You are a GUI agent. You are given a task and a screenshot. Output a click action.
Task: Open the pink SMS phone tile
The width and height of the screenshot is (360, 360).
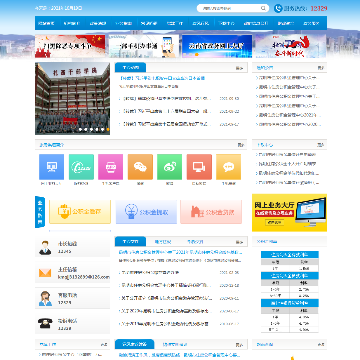[x=110, y=167]
